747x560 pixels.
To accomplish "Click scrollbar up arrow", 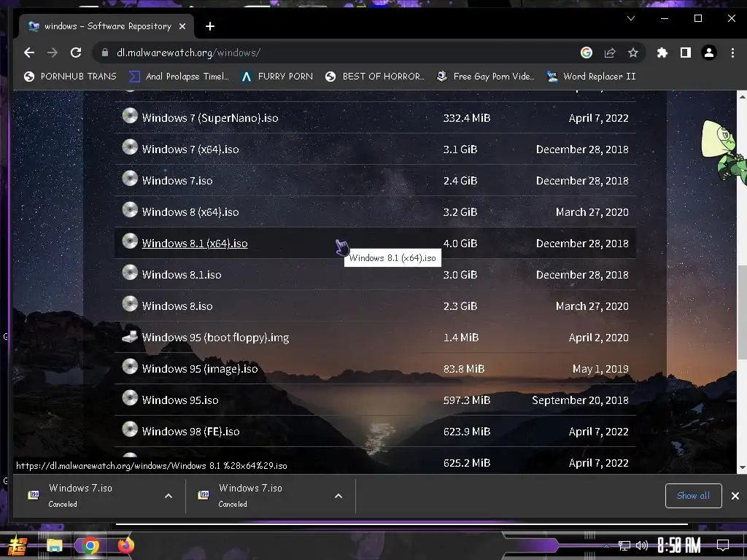I will pos(742,96).
